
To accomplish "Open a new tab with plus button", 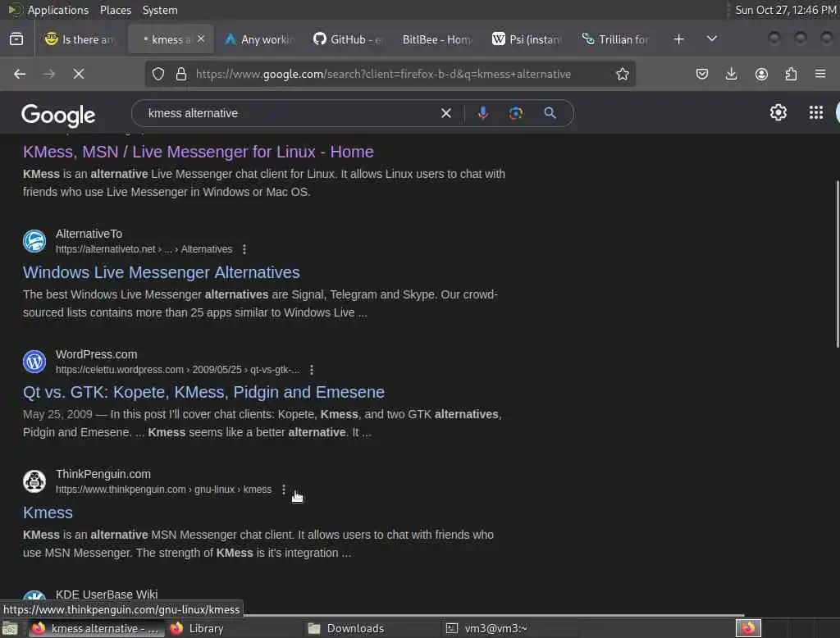I will [678, 39].
